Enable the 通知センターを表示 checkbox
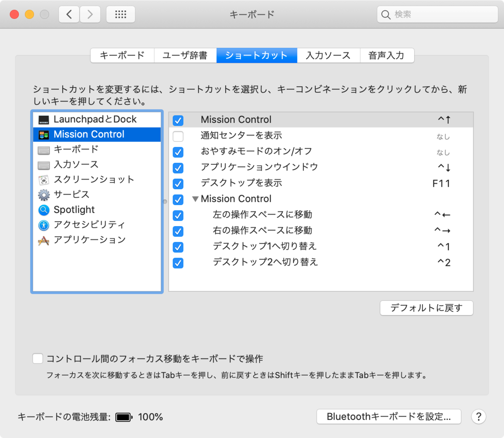This screenshot has width=504, height=438. coord(178,136)
